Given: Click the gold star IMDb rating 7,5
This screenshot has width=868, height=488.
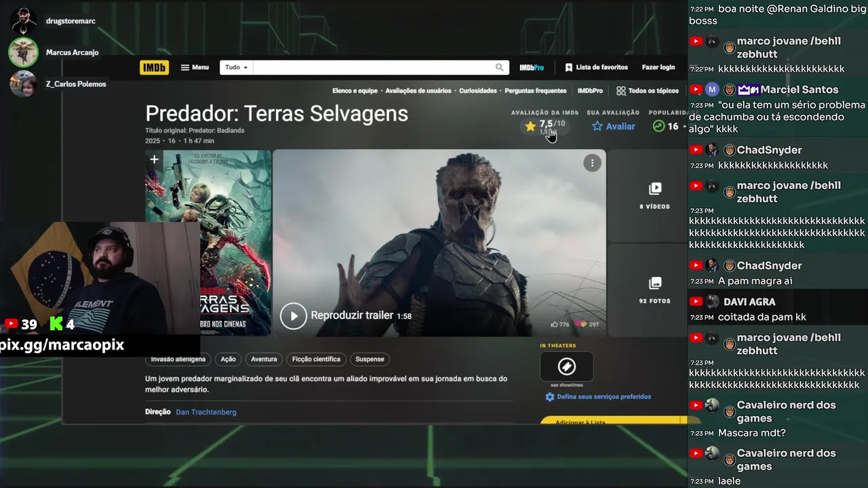Looking at the screenshot, I should pos(545,125).
